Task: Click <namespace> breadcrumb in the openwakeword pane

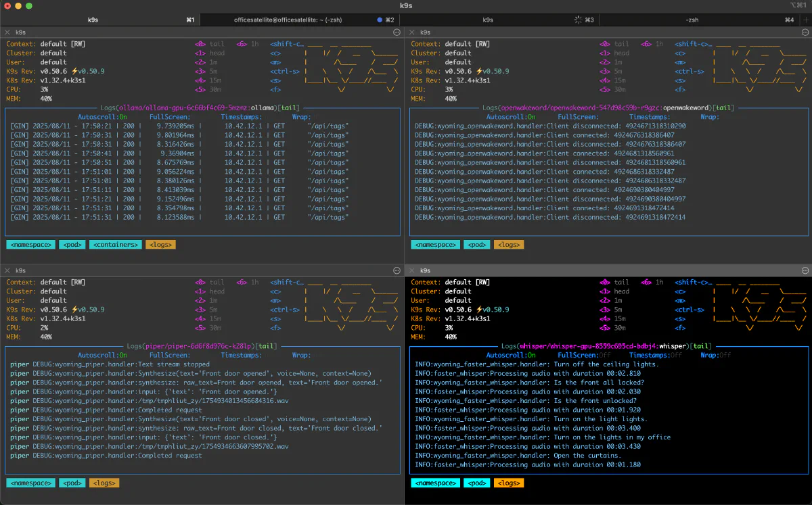Action: (x=435, y=245)
